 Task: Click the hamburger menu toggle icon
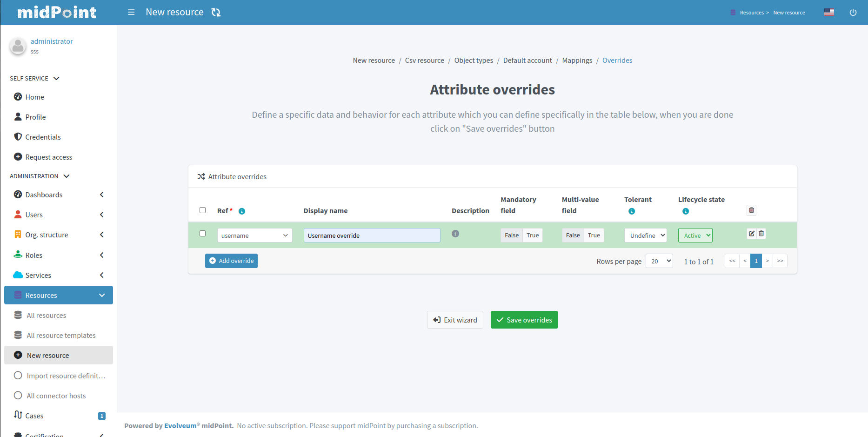pos(131,12)
